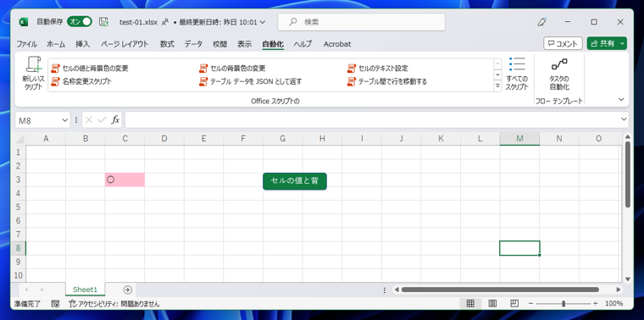Open the ホーム tab

point(56,44)
